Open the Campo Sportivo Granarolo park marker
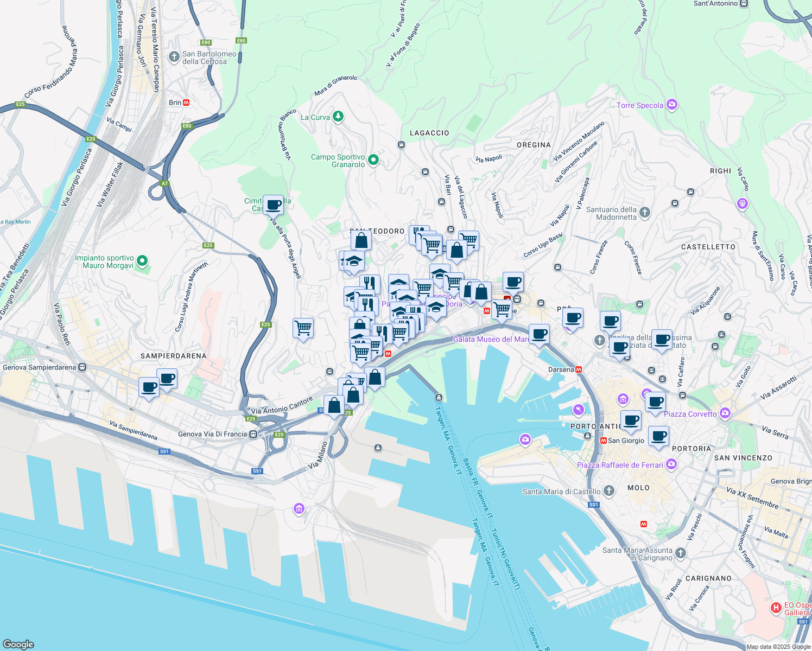The width and height of the screenshot is (812, 651). pos(373,159)
